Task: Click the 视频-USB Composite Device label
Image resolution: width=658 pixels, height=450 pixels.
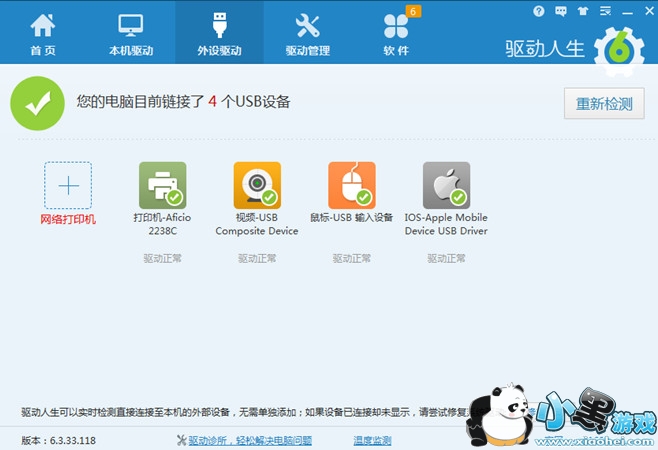Action: (x=257, y=224)
